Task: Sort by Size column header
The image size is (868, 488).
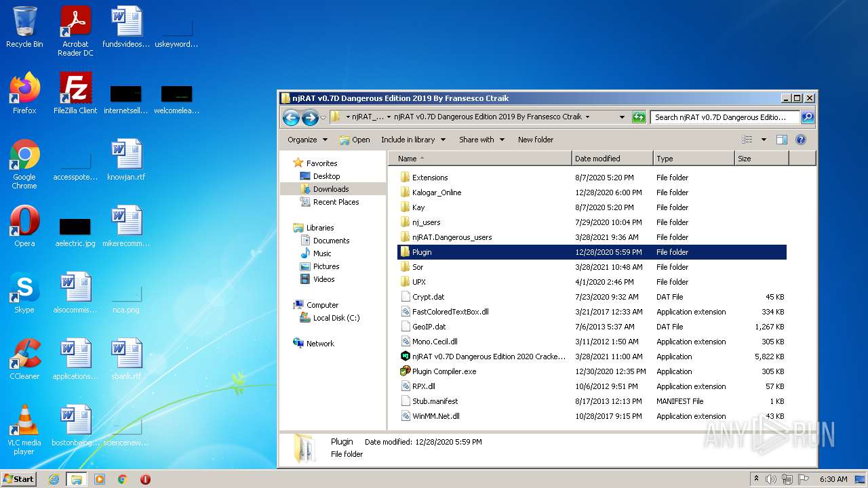Action: coord(762,159)
